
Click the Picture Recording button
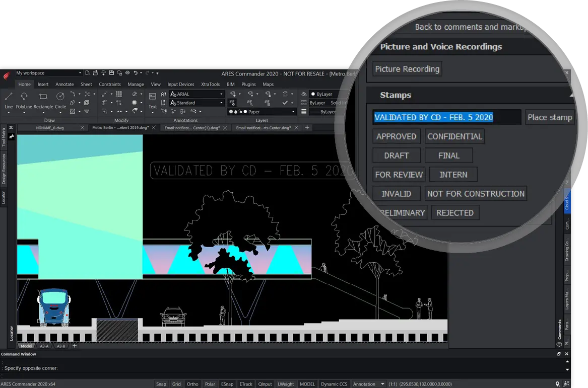407,69
